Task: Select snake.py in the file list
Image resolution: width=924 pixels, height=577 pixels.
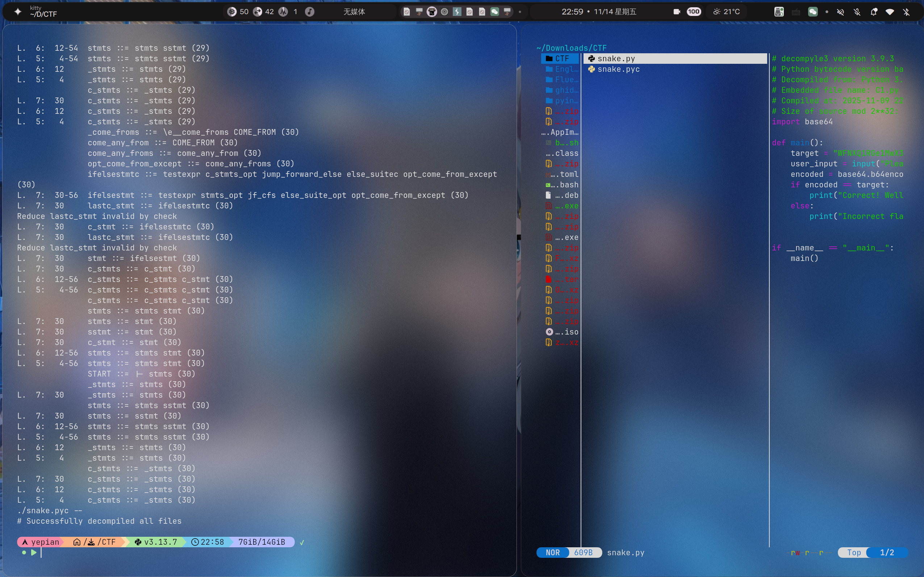Action: click(x=616, y=58)
